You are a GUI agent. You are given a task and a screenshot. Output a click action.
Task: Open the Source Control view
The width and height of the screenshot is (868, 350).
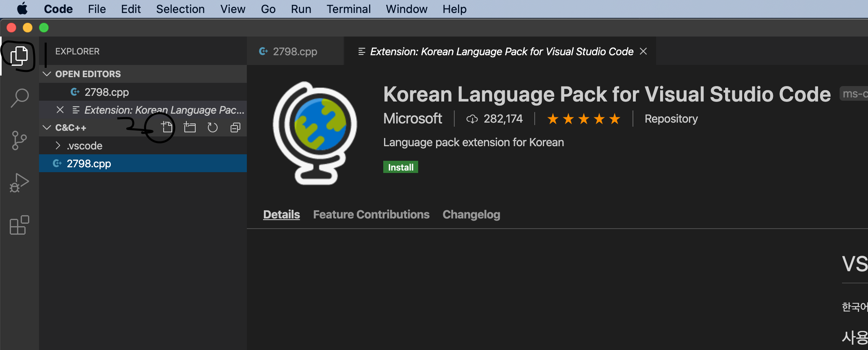19,140
